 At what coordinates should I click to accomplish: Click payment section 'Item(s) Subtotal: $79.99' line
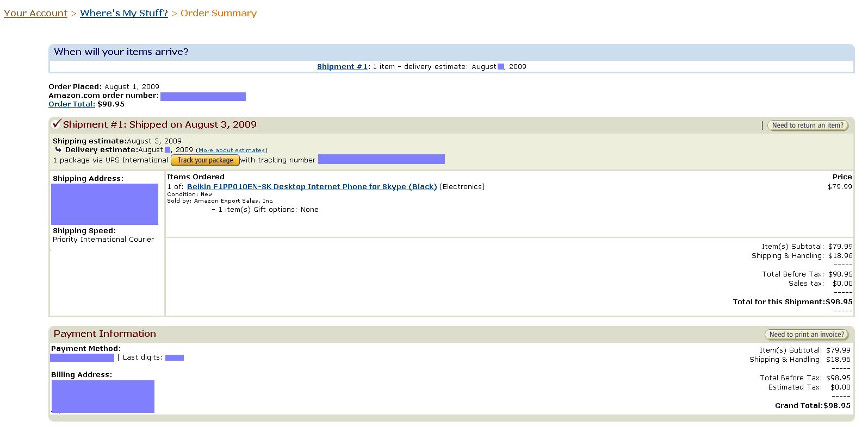[x=805, y=350]
